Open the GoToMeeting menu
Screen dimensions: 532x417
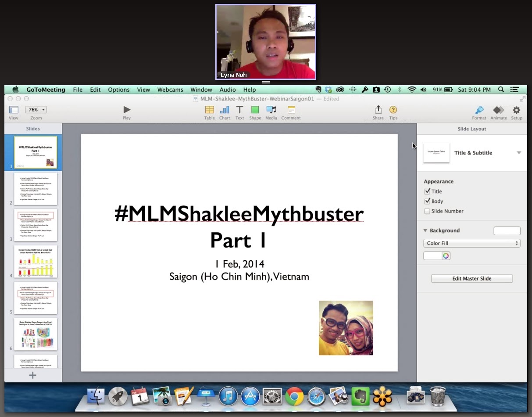click(x=46, y=90)
